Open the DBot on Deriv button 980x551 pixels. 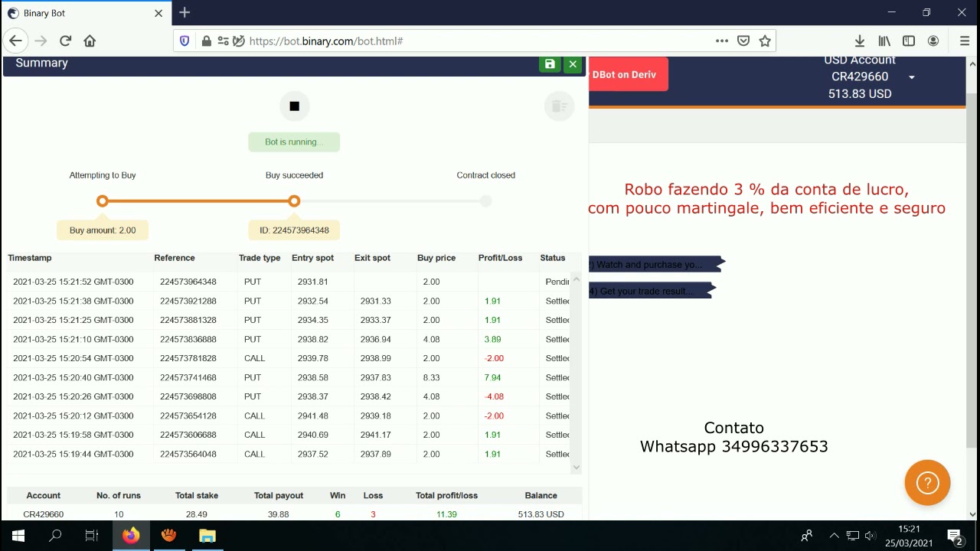pyautogui.click(x=628, y=74)
